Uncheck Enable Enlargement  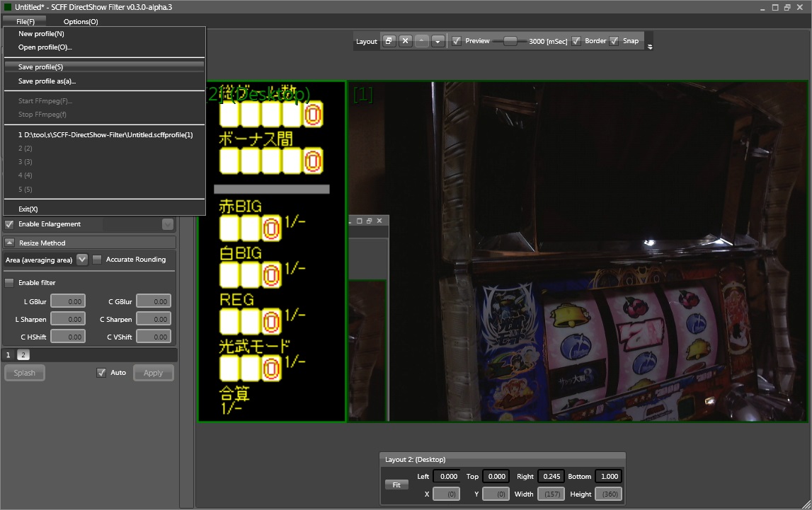(9, 224)
